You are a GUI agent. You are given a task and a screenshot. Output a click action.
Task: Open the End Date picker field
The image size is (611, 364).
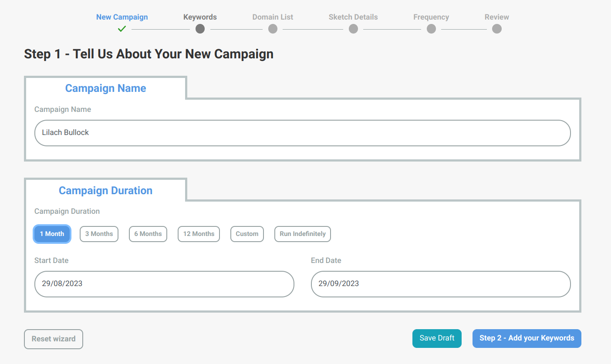point(441,284)
